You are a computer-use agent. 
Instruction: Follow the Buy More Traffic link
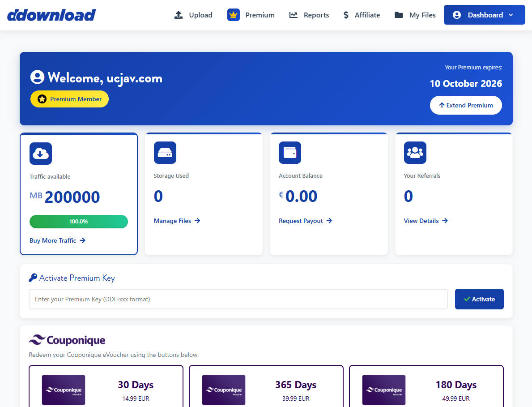[57, 240]
